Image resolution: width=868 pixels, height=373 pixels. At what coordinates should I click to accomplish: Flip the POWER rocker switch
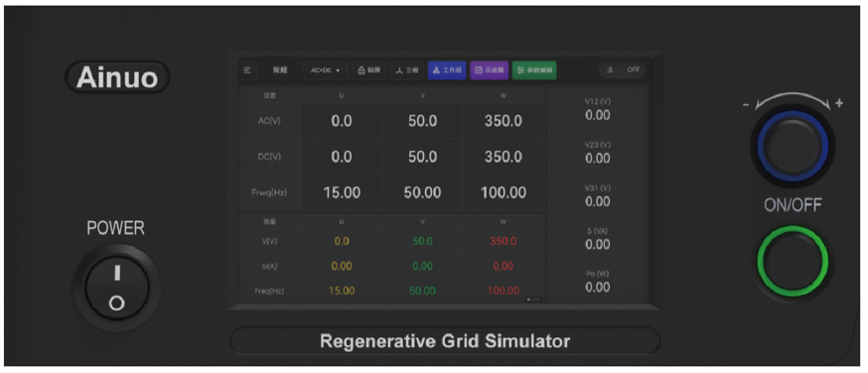[117, 288]
